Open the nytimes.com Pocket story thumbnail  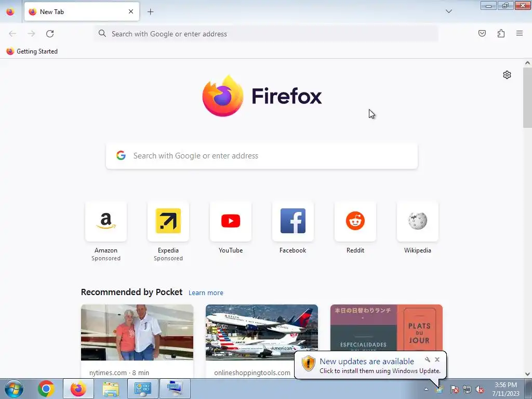pos(137,332)
